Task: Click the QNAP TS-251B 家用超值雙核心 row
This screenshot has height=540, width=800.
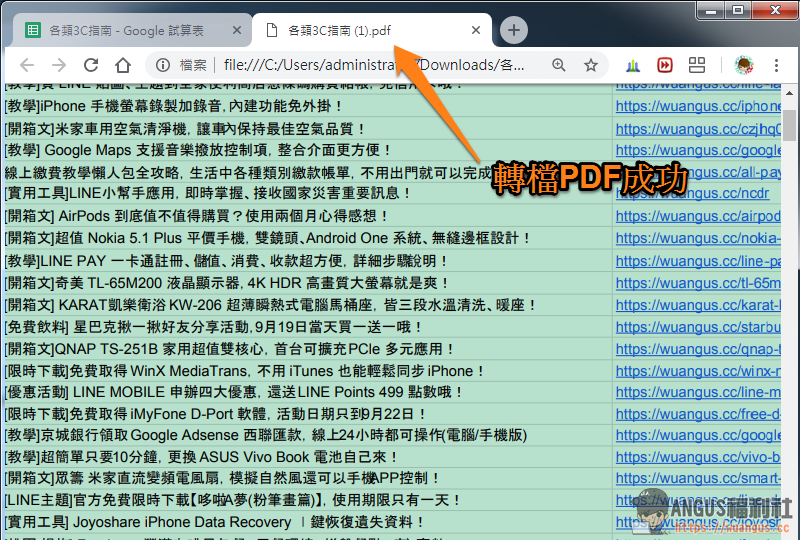Action: point(230,349)
